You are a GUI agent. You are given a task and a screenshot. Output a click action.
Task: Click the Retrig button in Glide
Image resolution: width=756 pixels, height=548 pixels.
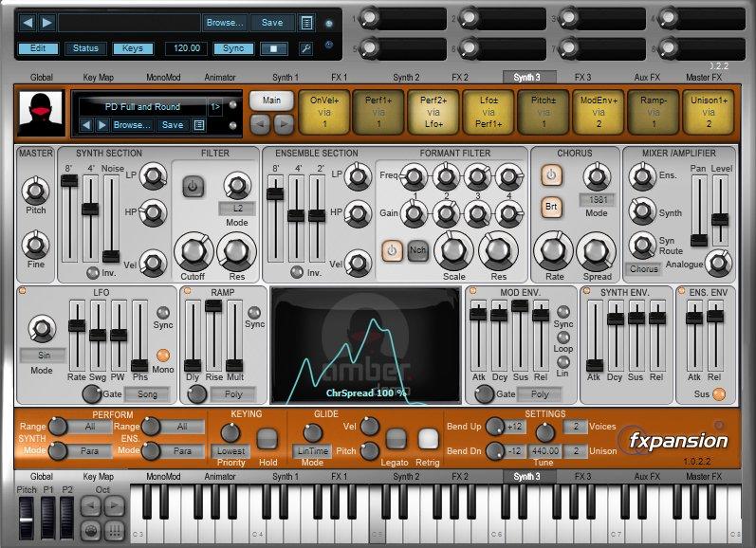428,439
